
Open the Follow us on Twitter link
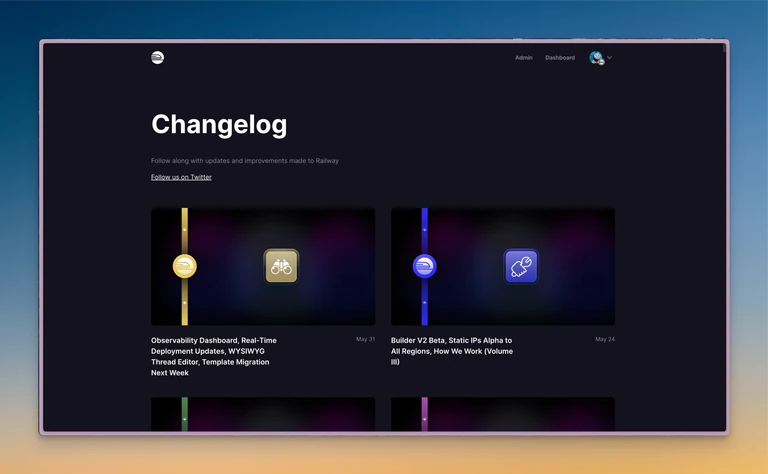coord(181,177)
